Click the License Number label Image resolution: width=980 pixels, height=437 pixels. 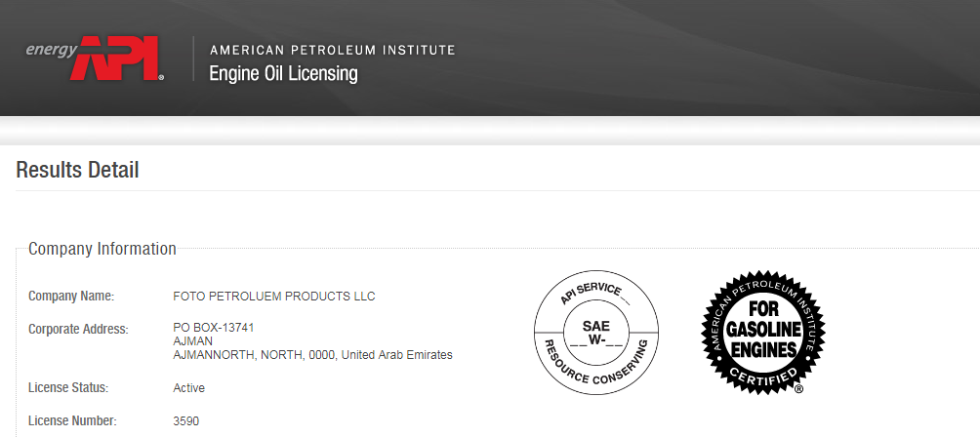tap(72, 420)
